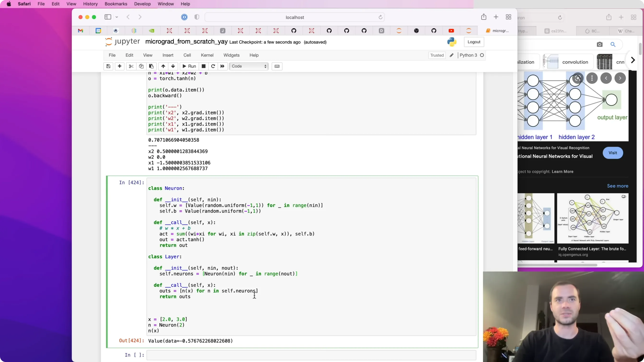Show tab overview grid icon in Safari

pos(508,17)
